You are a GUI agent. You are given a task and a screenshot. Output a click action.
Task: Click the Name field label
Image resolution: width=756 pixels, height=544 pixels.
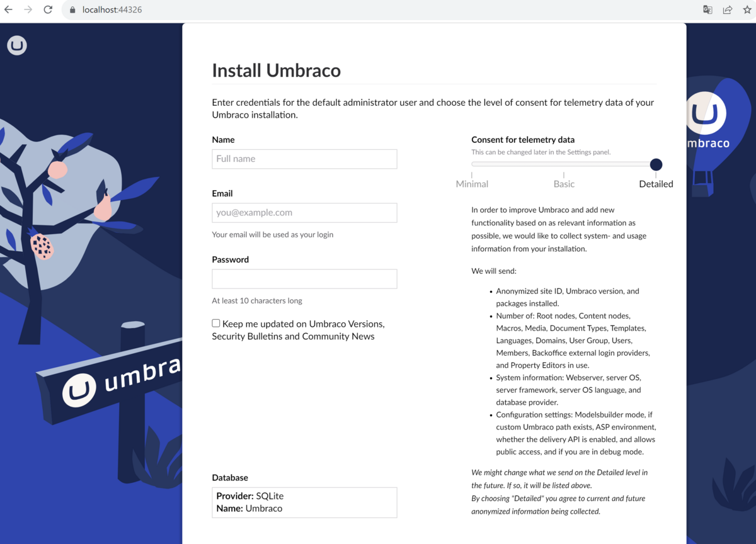(x=223, y=140)
